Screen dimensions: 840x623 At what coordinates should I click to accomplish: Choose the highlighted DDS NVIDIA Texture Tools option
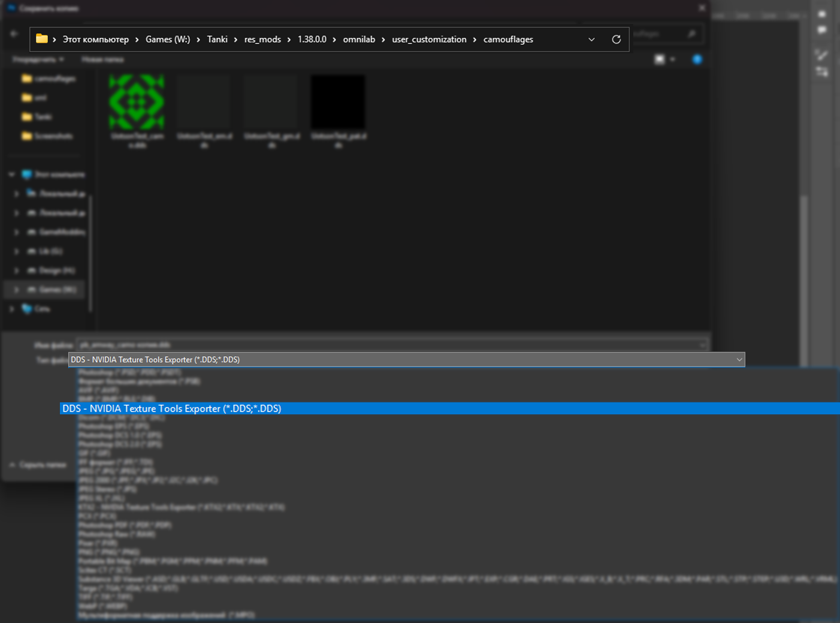171,408
